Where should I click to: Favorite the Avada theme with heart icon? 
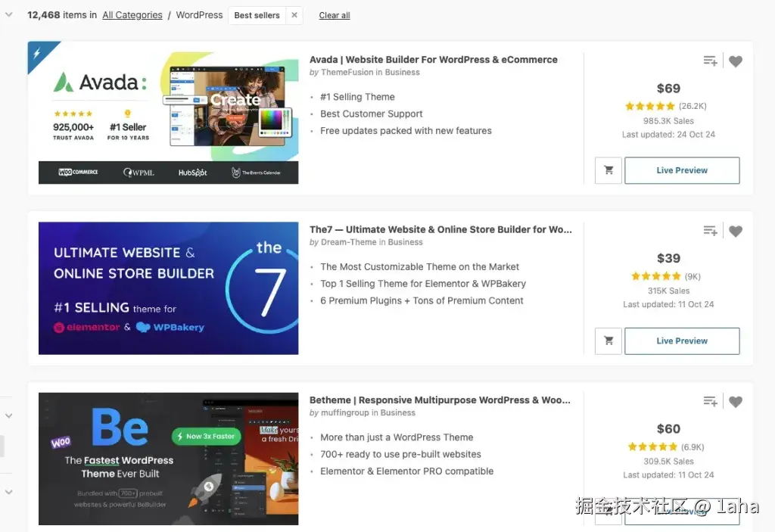[x=736, y=61]
